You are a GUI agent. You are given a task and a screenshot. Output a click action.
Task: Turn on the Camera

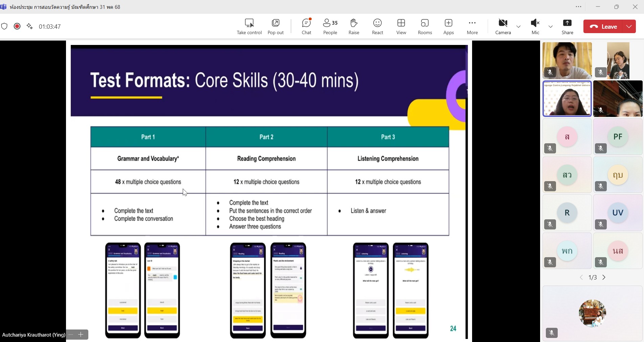tap(503, 26)
